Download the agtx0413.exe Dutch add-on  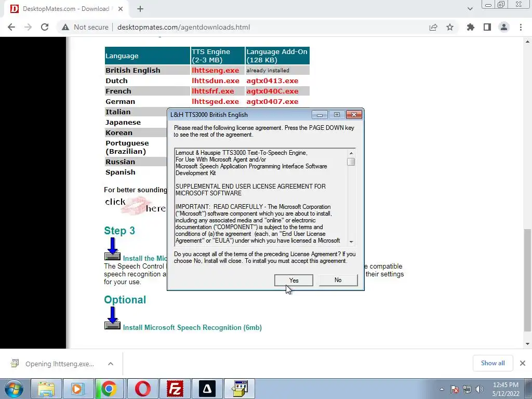[x=272, y=81]
